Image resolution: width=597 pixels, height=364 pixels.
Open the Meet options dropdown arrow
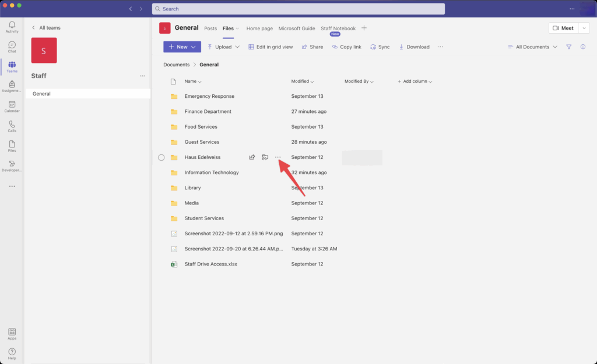pyautogui.click(x=584, y=28)
